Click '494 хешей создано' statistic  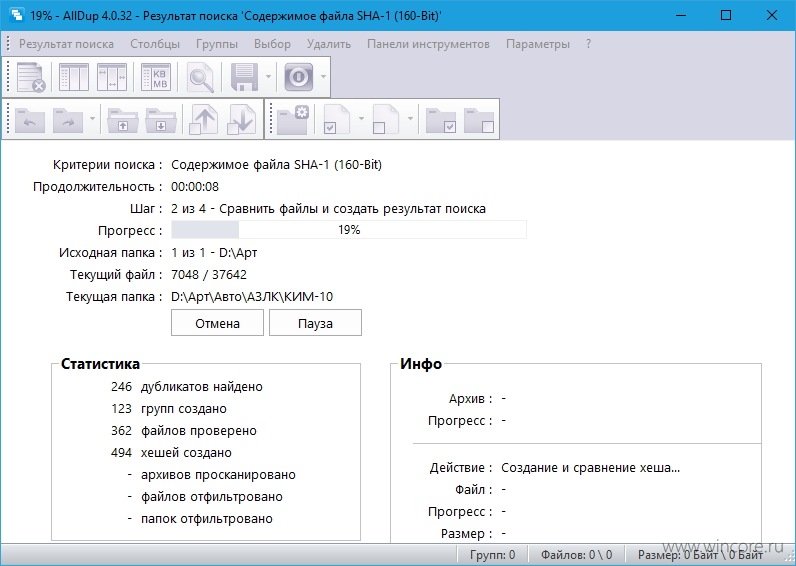(x=171, y=452)
